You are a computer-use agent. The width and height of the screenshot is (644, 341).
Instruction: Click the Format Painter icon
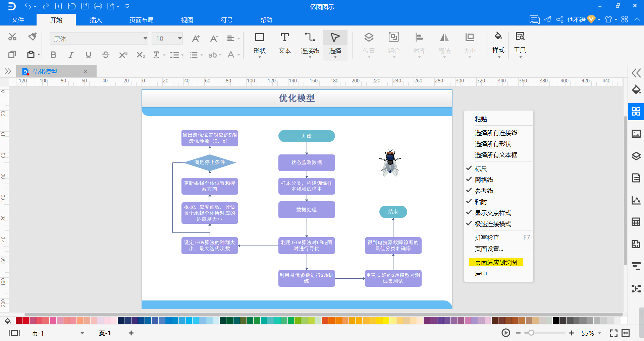click(x=32, y=37)
